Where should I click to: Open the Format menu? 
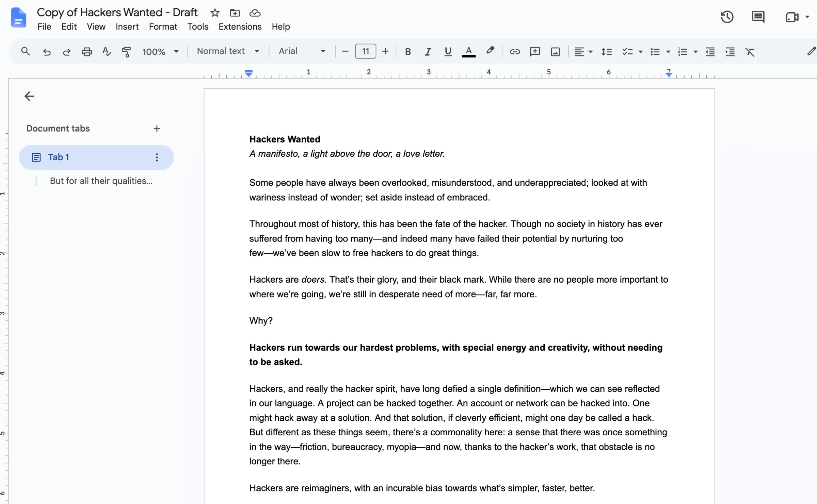pos(163,27)
